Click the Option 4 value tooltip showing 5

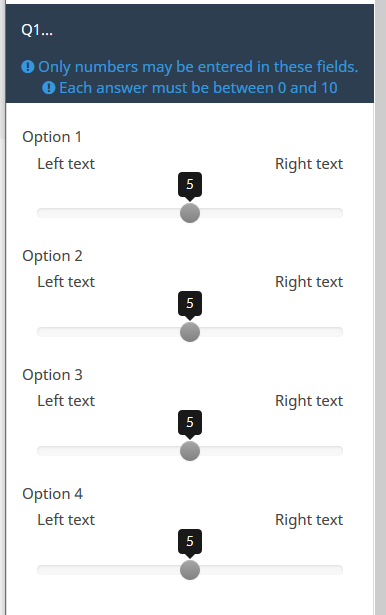tap(190, 541)
